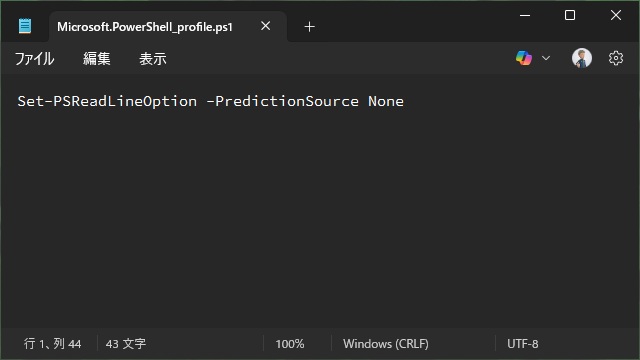
Task: Click the Notepad app icon
Action: (25, 26)
